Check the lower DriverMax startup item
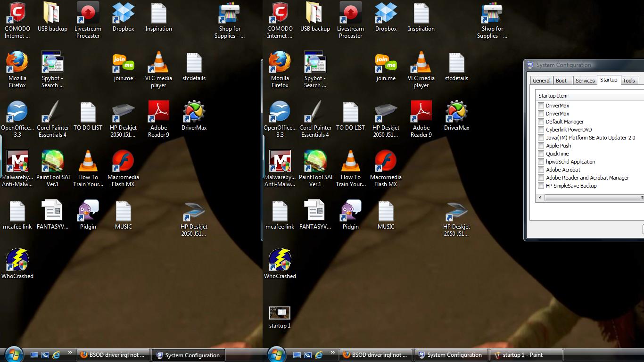The width and height of the screenshot is (644, 362). click(x=541, y=114)
